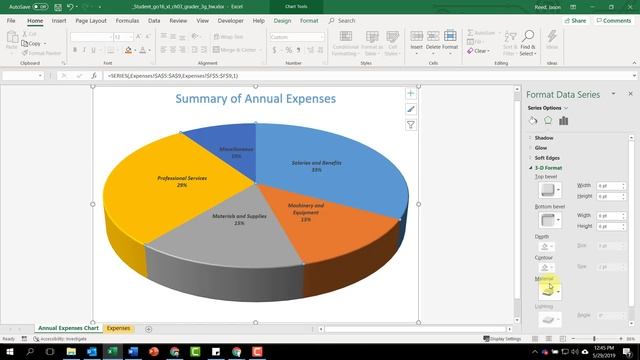The image size is (640, 360).
Task: Click Search box in ribbon
Action: [x=342, y=20]
